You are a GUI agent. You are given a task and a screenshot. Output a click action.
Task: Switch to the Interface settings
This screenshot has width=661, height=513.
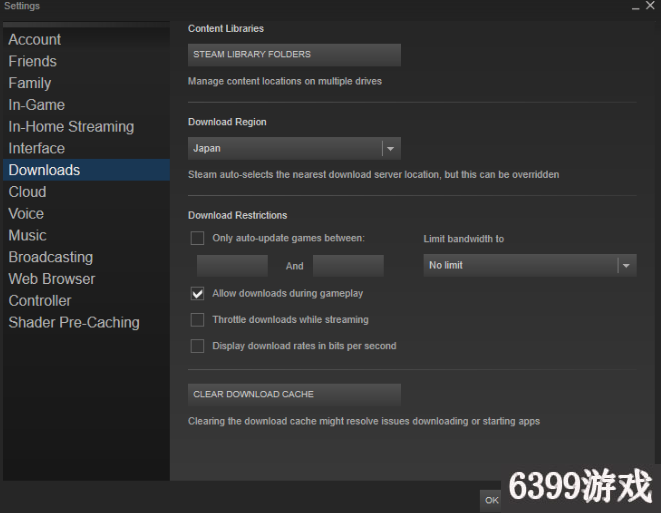[x=86, y=148]
